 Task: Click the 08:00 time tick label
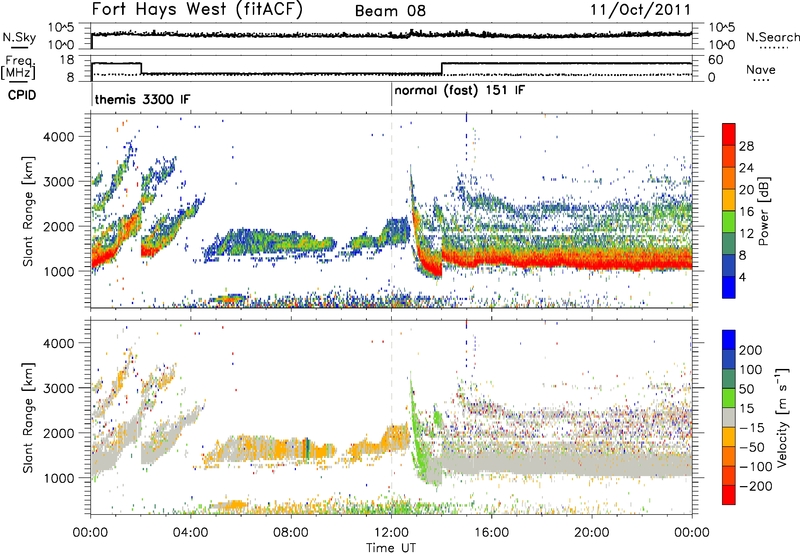tap(291, 533)
